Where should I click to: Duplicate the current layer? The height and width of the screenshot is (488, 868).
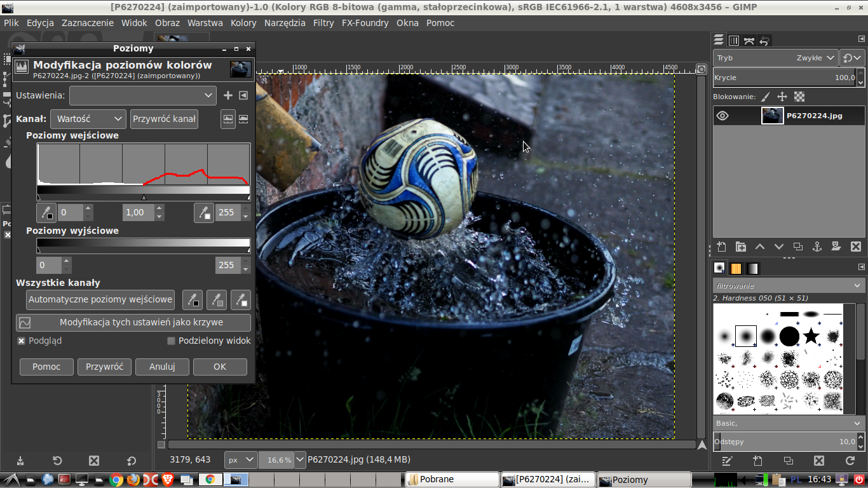point(798,247)
